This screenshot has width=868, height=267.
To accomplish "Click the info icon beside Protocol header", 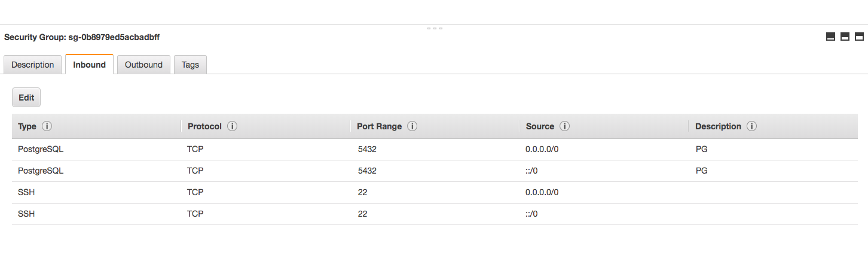I will (233, 126).
